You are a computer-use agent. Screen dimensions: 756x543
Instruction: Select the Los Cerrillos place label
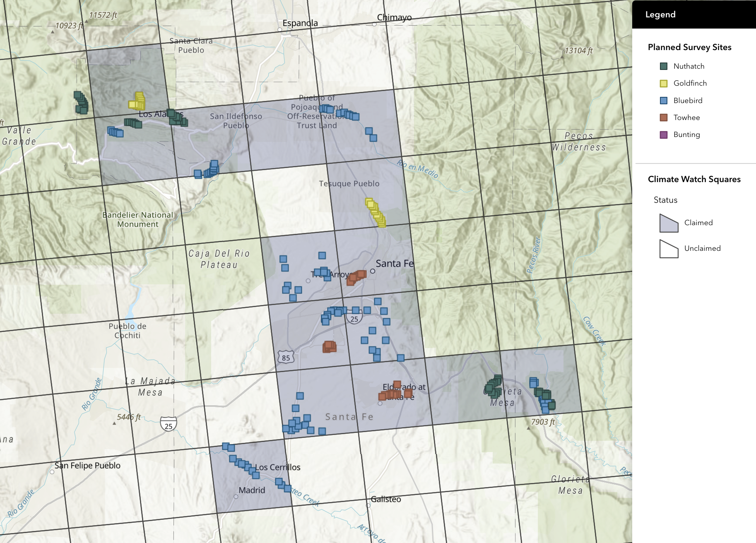coord(278,467)
